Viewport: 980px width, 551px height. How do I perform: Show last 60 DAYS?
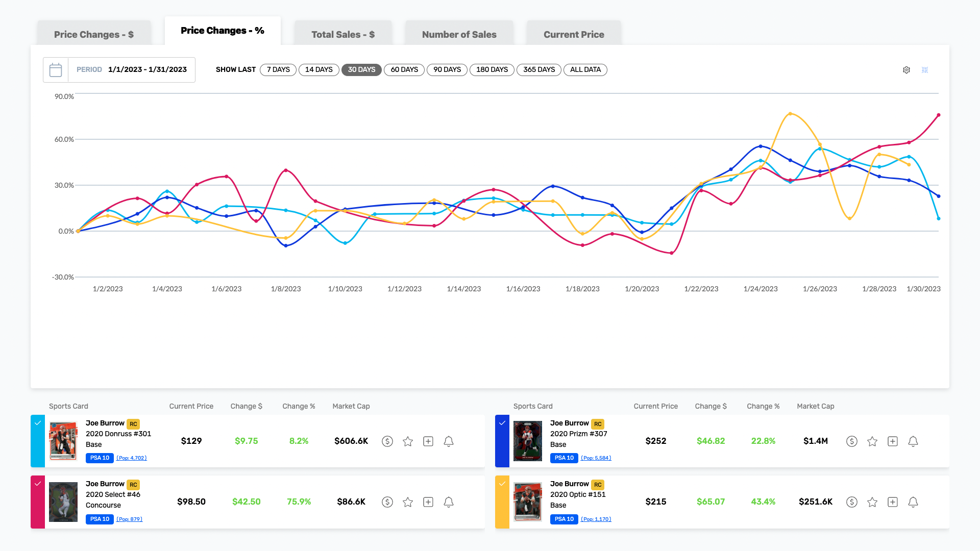pos(404,70)
